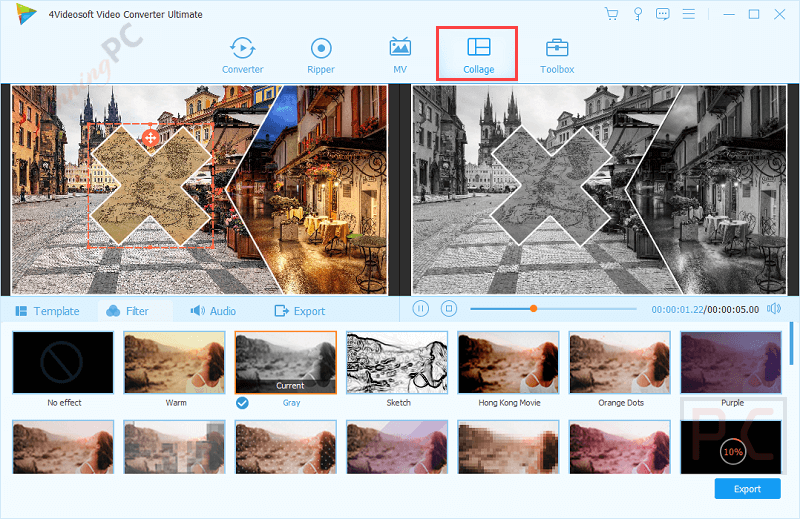Click the grayscale output preview pane
800x519 pixels.
tap(598, 190)
